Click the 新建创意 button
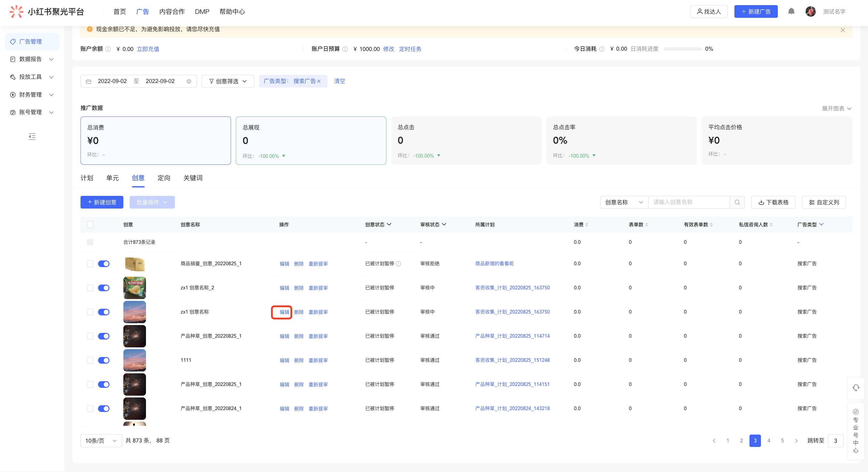Viewport: 868px width, 472px height. (x=102, y=202)
